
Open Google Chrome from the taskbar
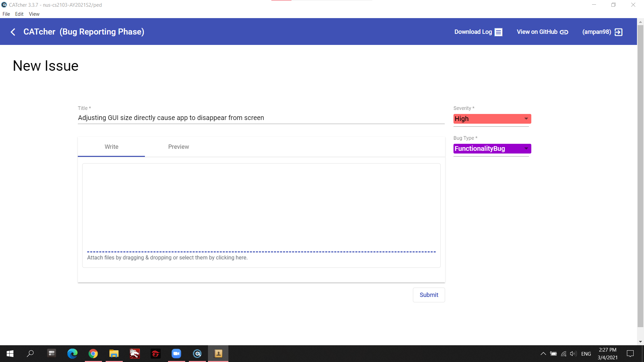93,354
